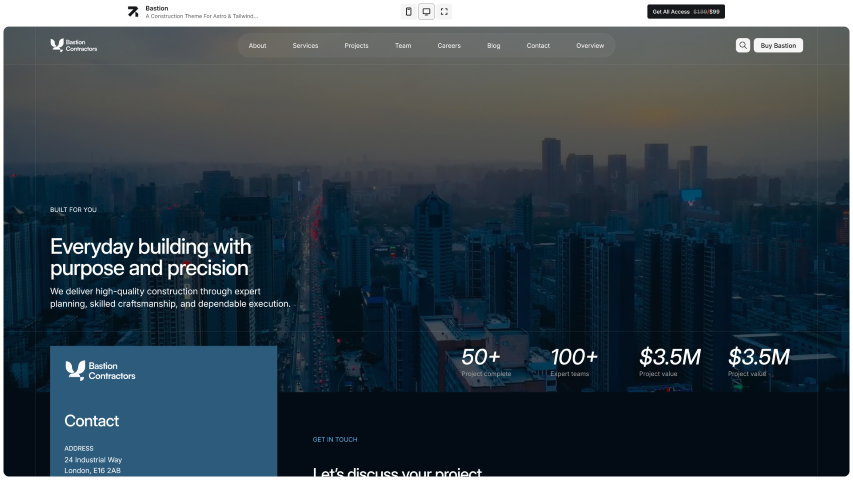Viewport: 853px width, 480px height.
Task: Click Bastion Contractors logo in navbar
Action: [x=74, y=45]
